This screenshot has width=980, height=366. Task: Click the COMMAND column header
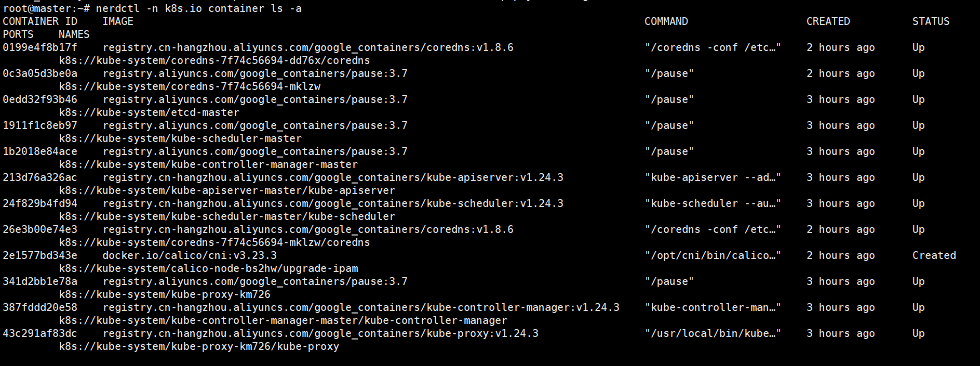pyautogui.click(x=666, y=21)
